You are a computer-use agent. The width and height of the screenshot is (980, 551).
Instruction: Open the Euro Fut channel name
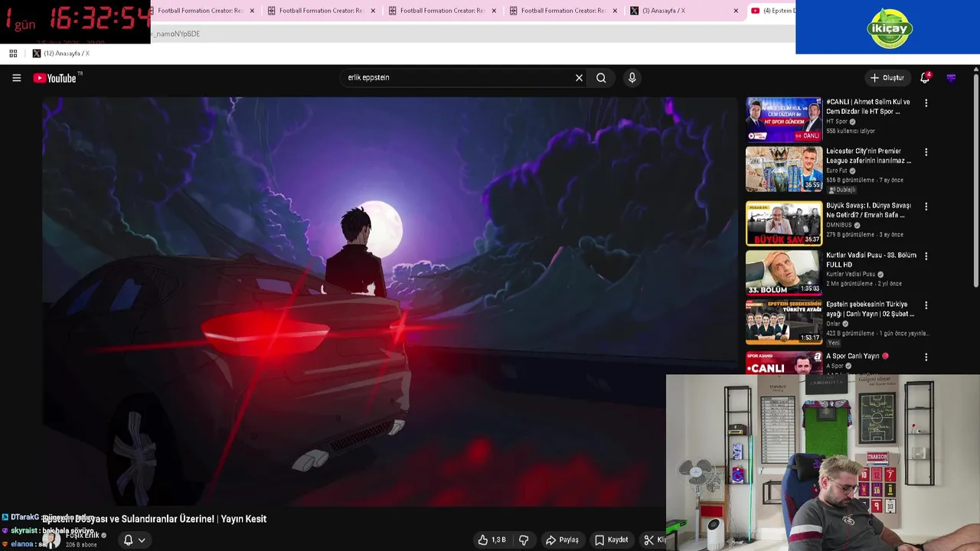837,171
